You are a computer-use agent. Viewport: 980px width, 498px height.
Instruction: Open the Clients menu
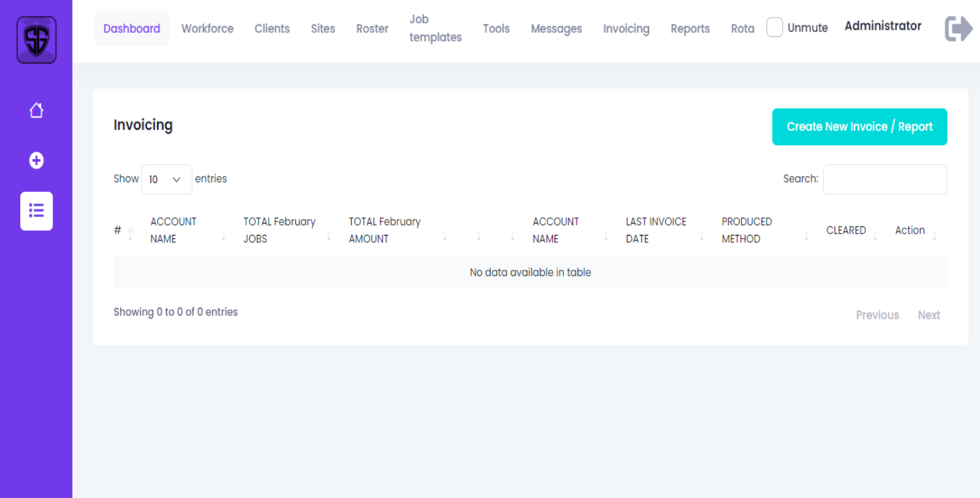(x=272, y=29)
